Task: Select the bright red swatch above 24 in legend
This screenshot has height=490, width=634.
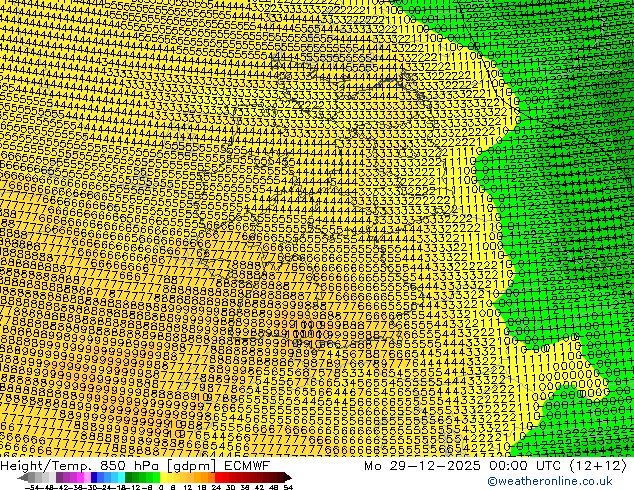Action: pos(218,477)
